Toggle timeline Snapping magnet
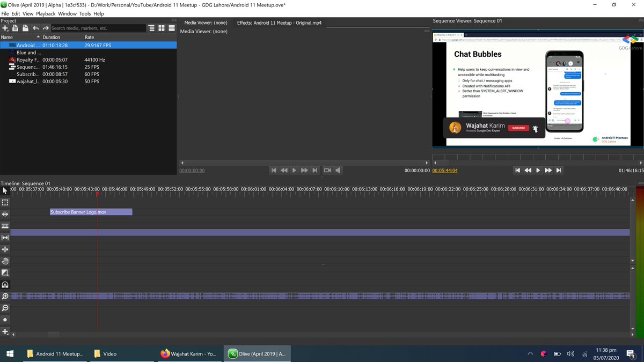Screen dimensions: 644x362 coord(5,285)
